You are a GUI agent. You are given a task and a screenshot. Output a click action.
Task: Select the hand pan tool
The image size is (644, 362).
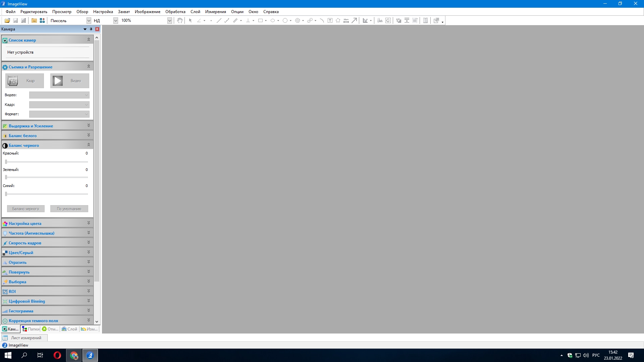click(x=180, y=20)
